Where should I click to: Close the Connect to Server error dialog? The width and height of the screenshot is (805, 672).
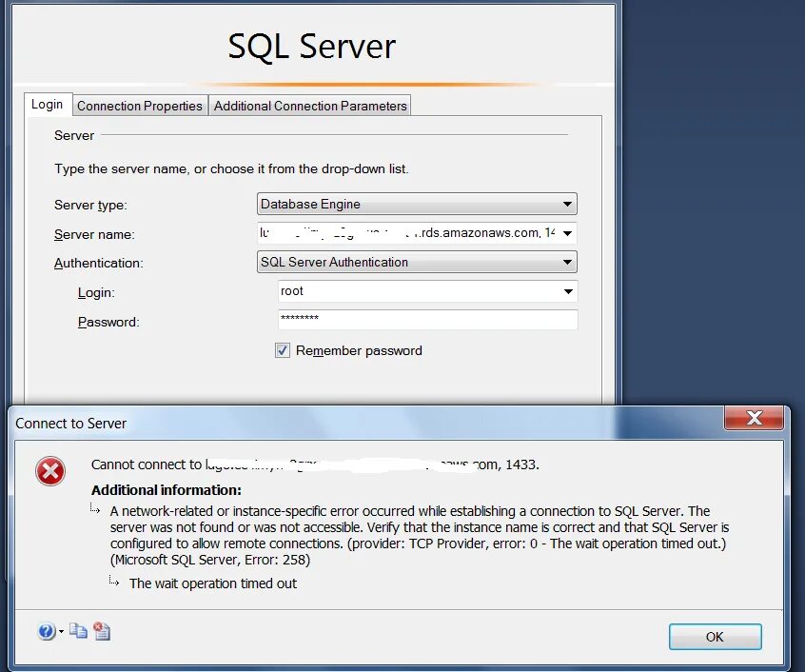(754, 418)
